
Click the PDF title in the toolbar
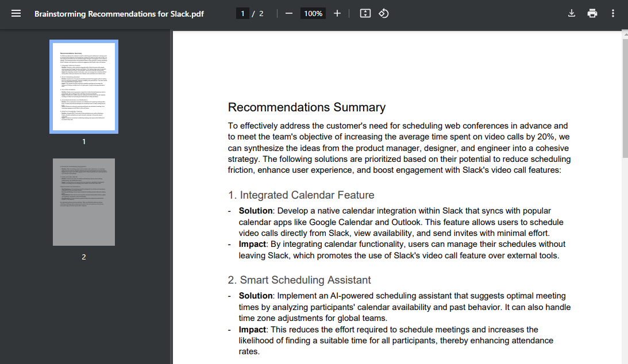pos(119,14)
